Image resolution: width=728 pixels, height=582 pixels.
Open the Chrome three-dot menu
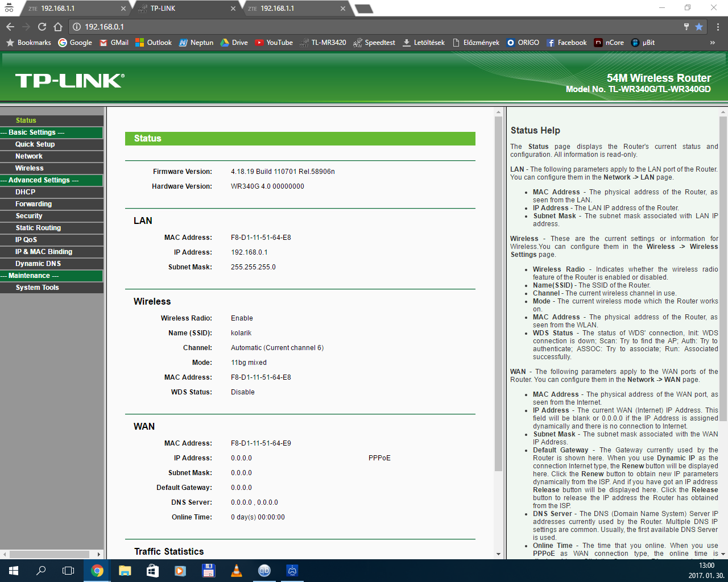click(718, 27)
